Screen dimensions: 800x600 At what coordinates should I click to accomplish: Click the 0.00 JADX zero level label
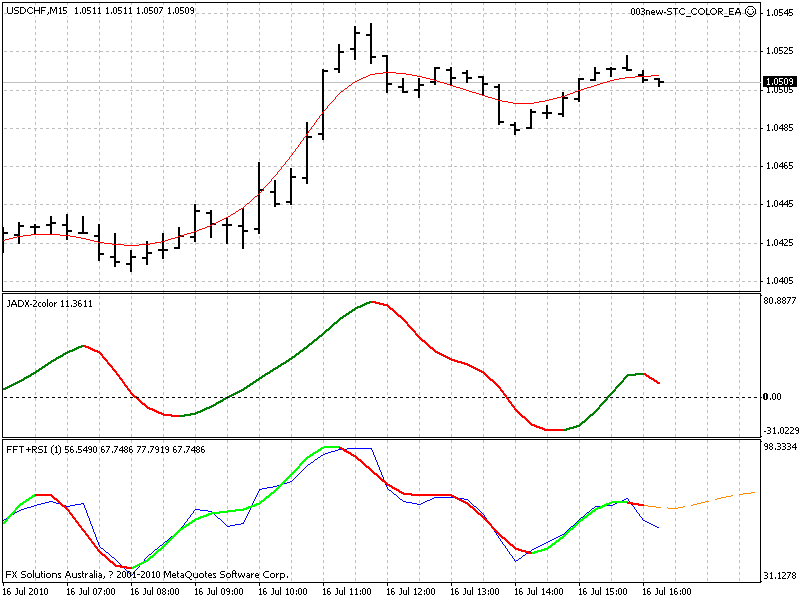pyautogui.click(x=772, y=397)
